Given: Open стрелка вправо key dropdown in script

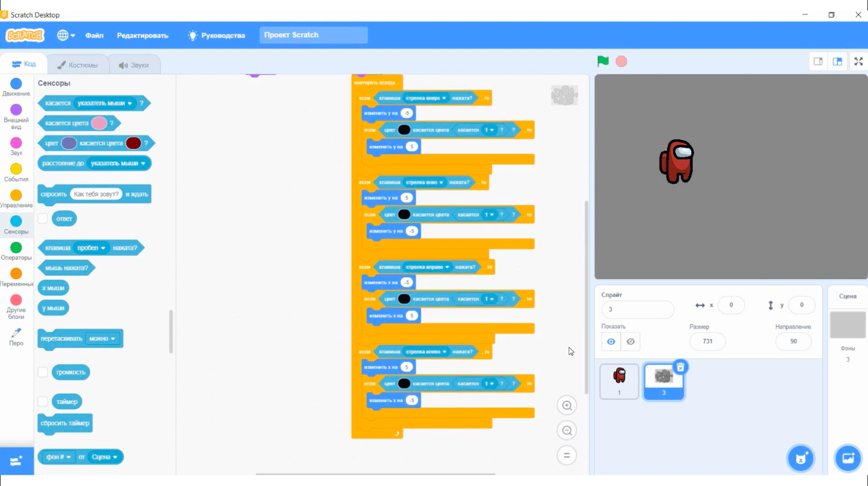Looking at the screenshot, I should tap(427, 267).
